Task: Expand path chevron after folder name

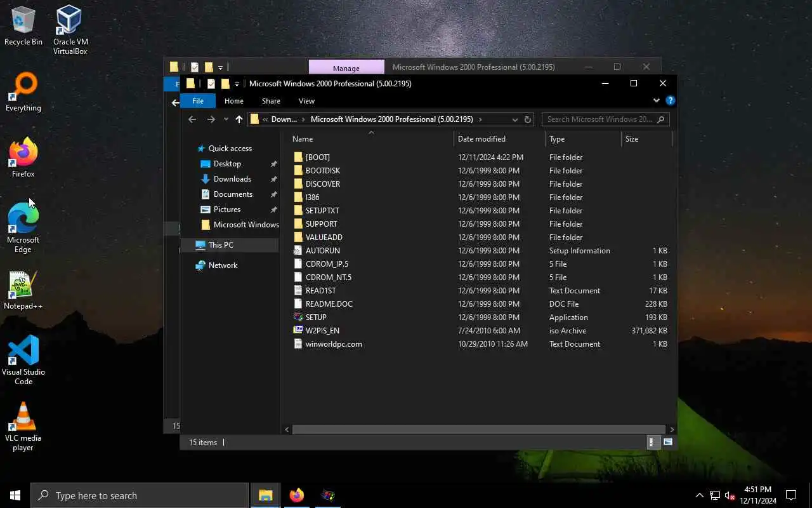Action: pos(481,119)
